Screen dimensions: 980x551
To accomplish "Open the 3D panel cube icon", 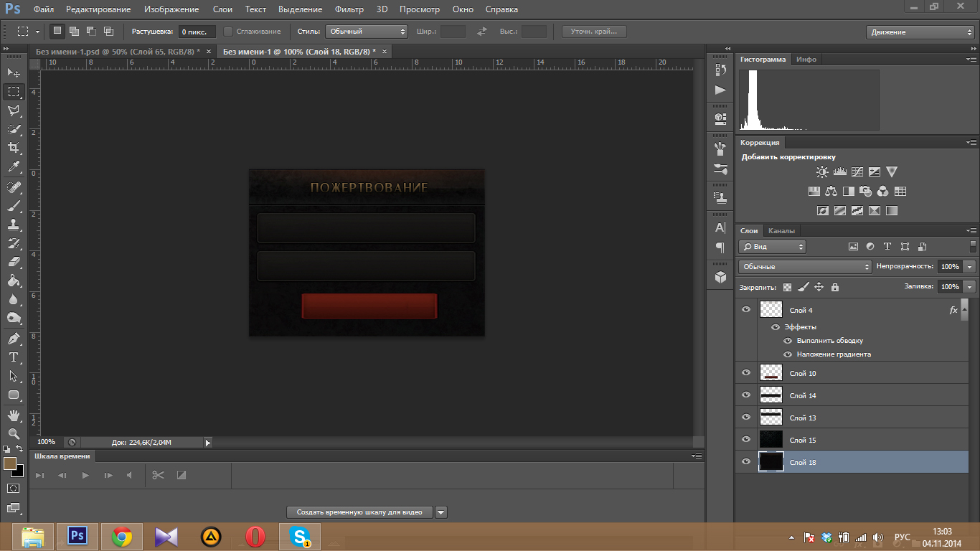I will [x=720, y=276].
